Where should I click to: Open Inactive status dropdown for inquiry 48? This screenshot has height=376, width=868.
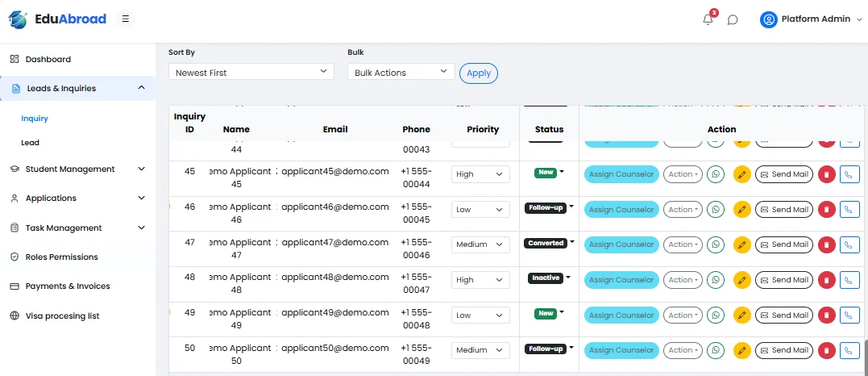coord(549,278)
